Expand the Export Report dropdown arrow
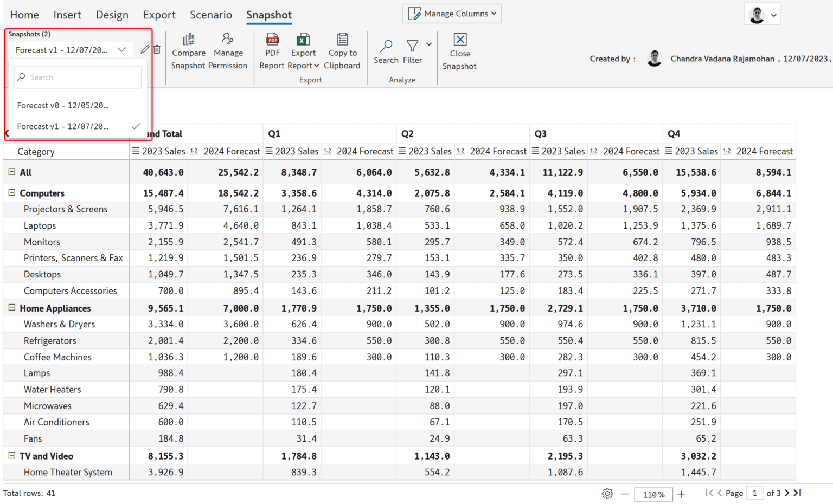 point(316,65)
